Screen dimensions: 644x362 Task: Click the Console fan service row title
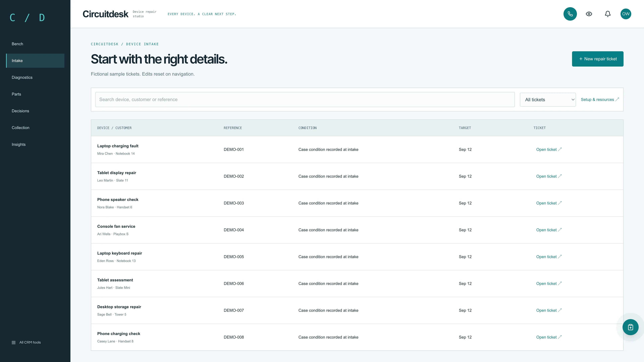(x=116, y=226)
